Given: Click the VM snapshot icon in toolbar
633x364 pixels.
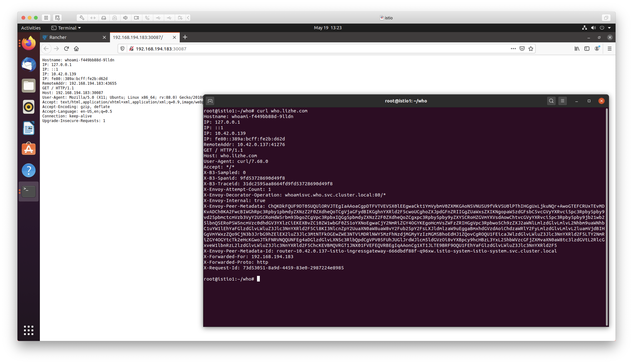Looking at the screenshot, I should (x=57, y=18).
